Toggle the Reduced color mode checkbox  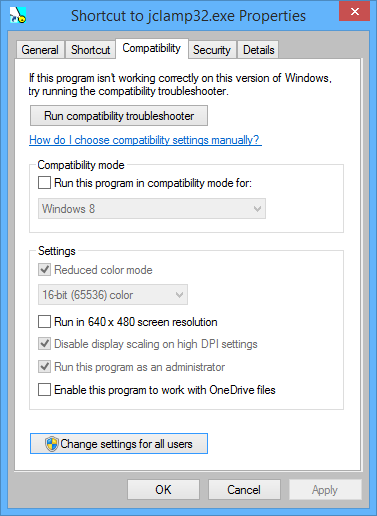click(x=44, y=270)
